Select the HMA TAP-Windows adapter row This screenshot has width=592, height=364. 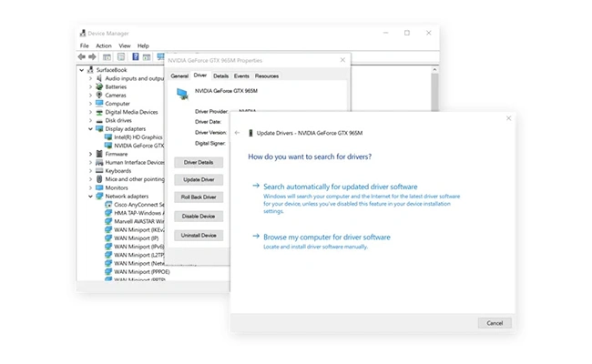[x=135, y=213]
